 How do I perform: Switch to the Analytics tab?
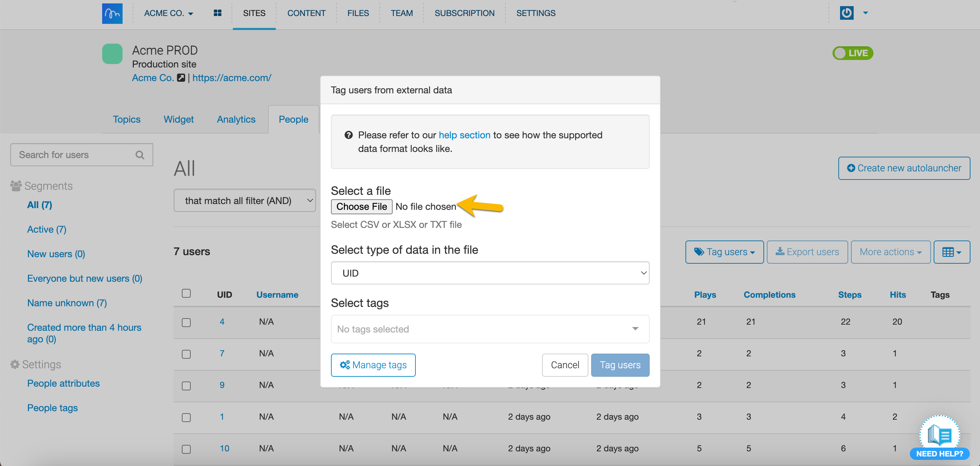click(236, 120)
